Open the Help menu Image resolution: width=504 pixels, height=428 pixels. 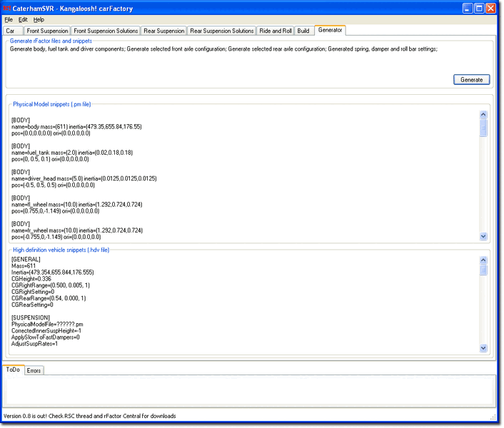click(x=39, y=19)
